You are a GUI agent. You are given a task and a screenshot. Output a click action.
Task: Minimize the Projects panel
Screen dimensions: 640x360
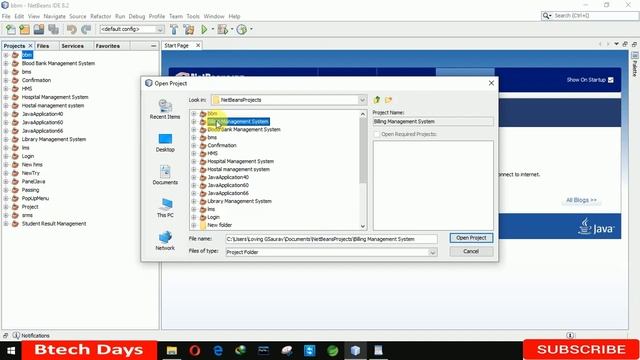pos(153,46)
